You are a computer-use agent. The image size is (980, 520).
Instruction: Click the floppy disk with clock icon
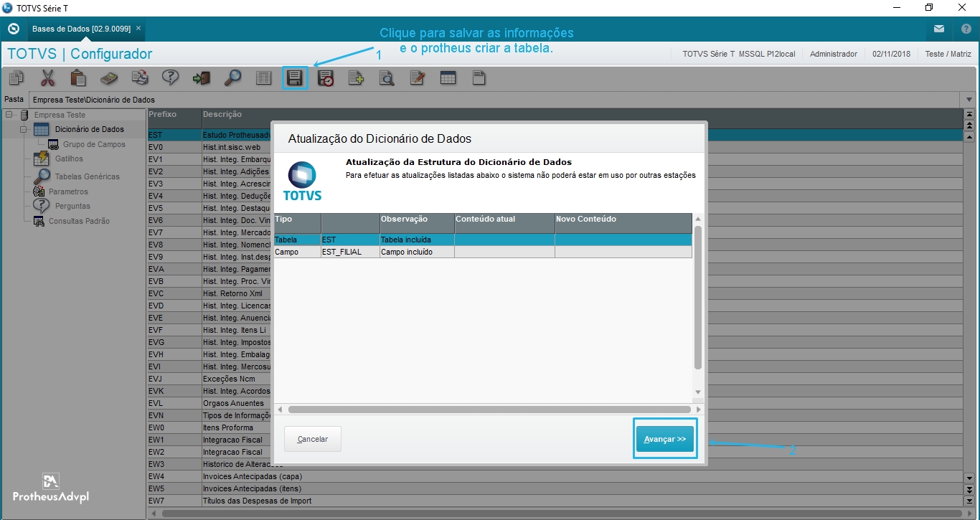coord(326,78)
